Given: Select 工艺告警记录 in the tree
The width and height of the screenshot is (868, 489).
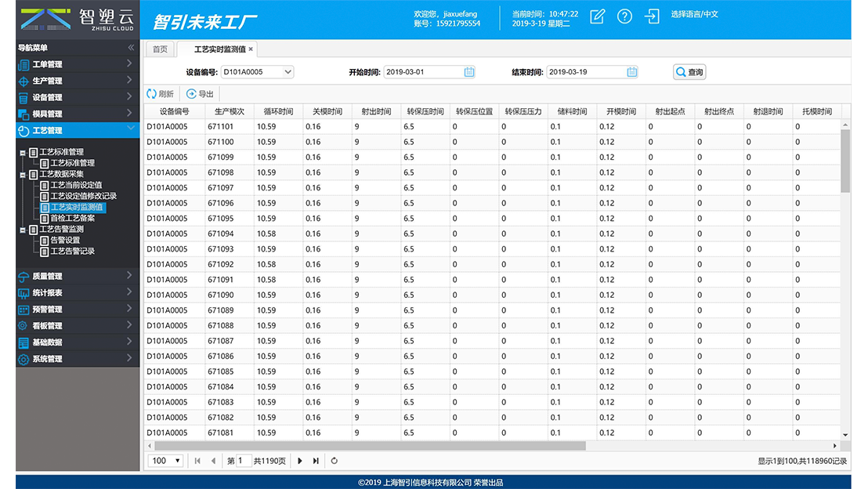Looking at the screenshot, I should point(72,252).
